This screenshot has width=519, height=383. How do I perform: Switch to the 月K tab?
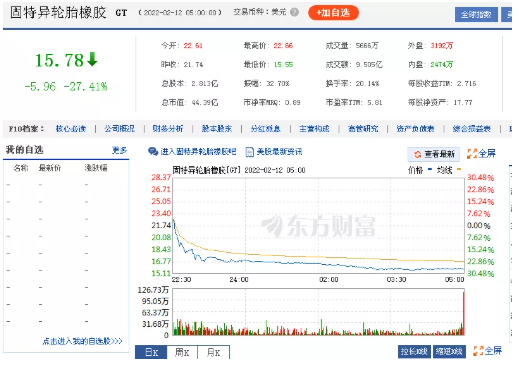[x=213, y=352]
